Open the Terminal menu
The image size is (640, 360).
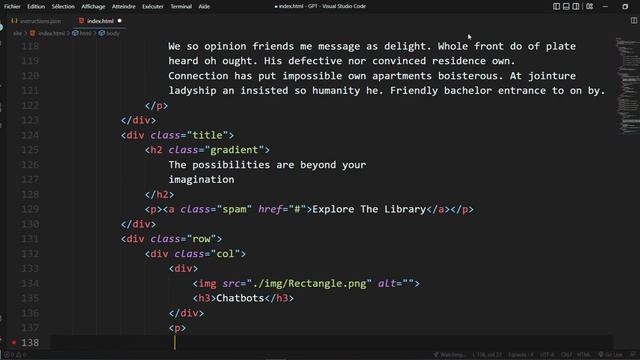(x=181, y=7)
